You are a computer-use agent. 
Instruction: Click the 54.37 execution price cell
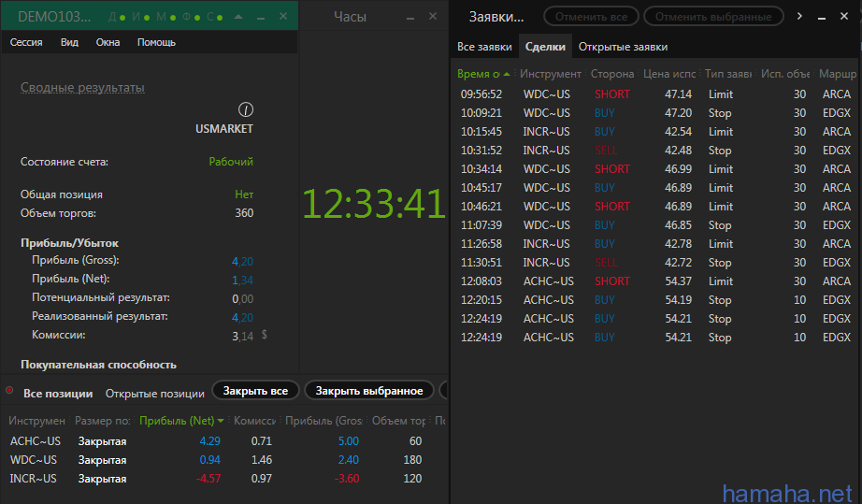pos(678,281)
